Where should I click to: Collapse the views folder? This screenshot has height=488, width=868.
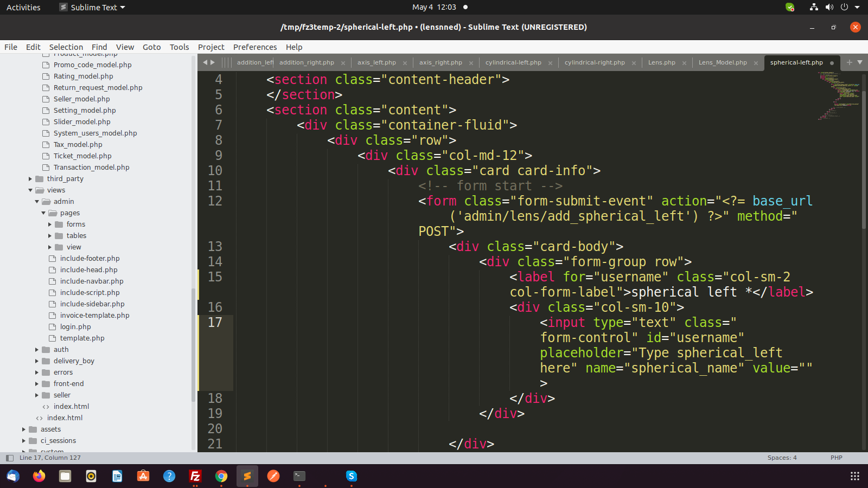pyautogui.click(x=30, y=190)
